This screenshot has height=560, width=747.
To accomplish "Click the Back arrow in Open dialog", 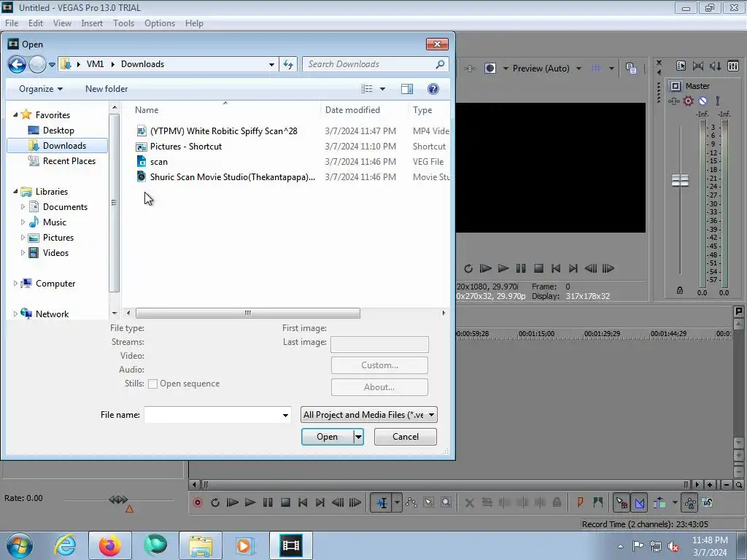I will point(18,64).
